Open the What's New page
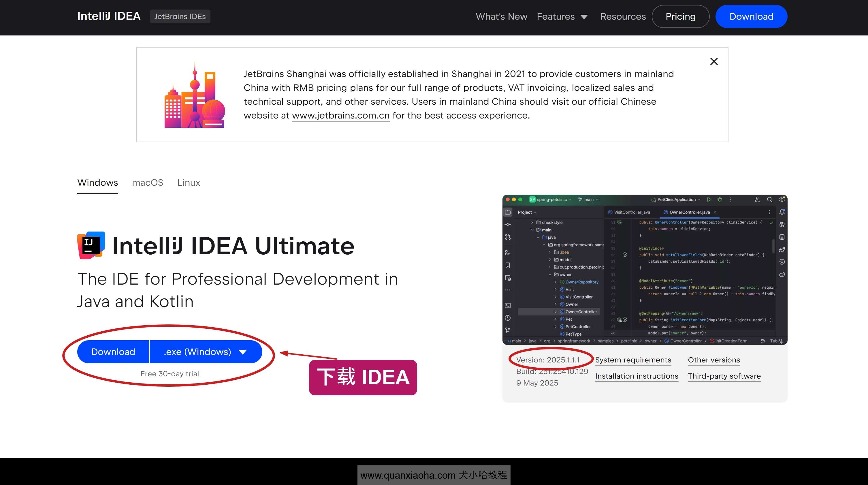 click(x=501, y=16)
